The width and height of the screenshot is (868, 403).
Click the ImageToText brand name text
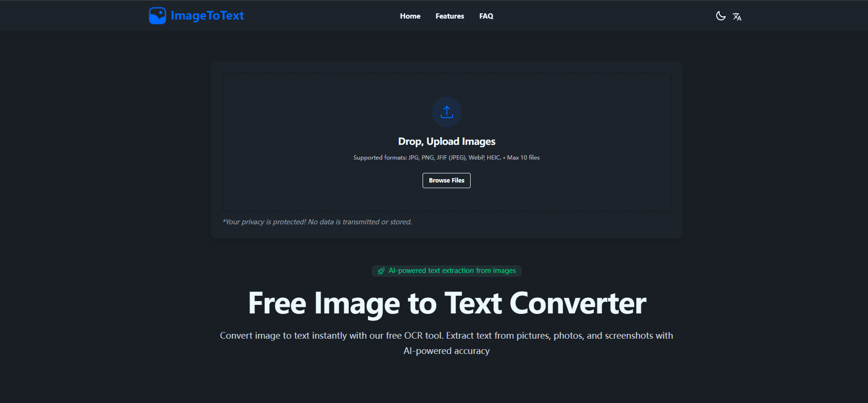pyautogui.click(x=207, y=16)
